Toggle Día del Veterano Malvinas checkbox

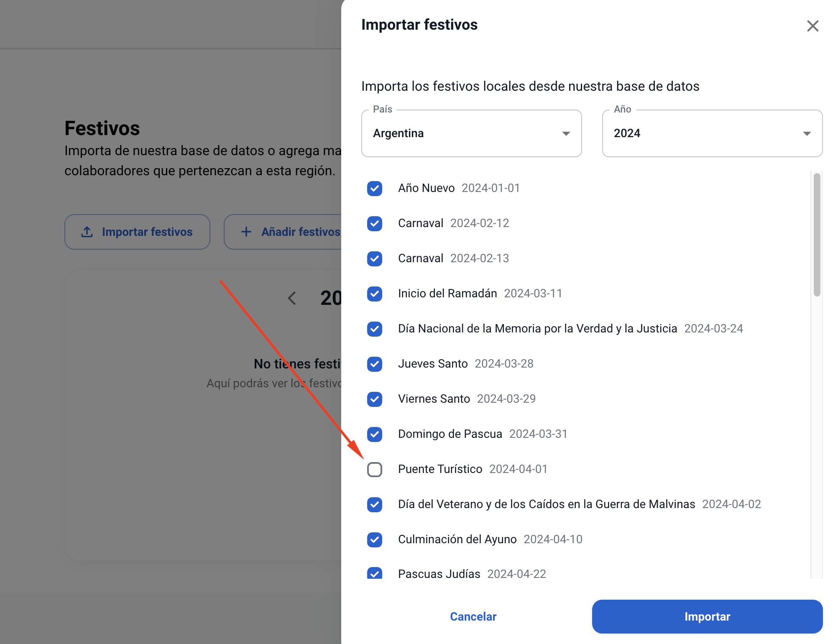pyautogui.click(x=375, y=504)
